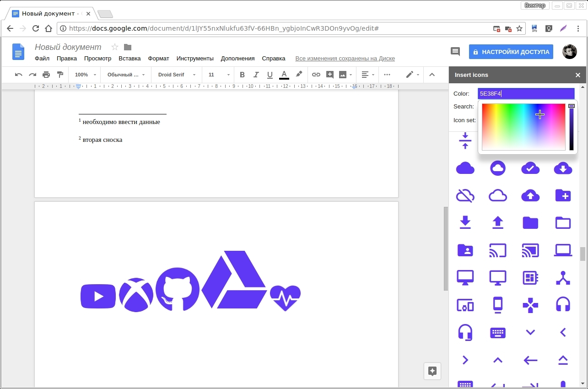Click the vertical brightness slider
Screen dimensions: 588x389
coord(572,127)
